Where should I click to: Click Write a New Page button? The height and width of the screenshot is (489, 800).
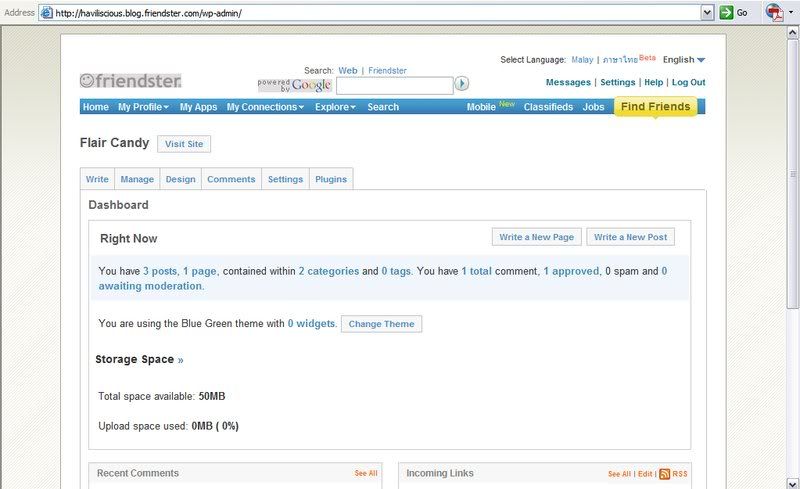[x=536, y=237]
